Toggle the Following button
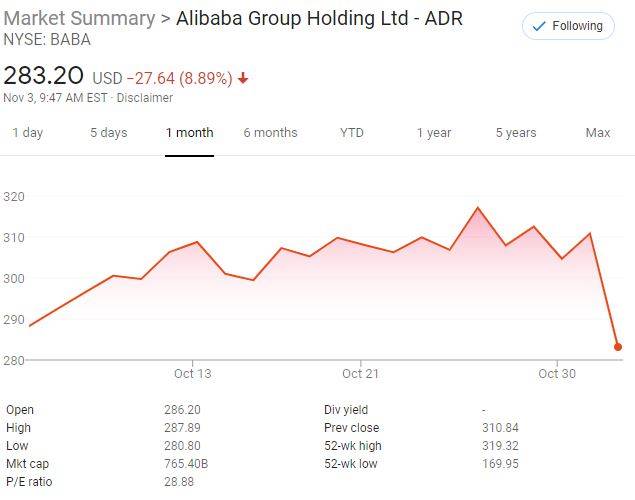The image size is (635, 500). pos(568,26)
